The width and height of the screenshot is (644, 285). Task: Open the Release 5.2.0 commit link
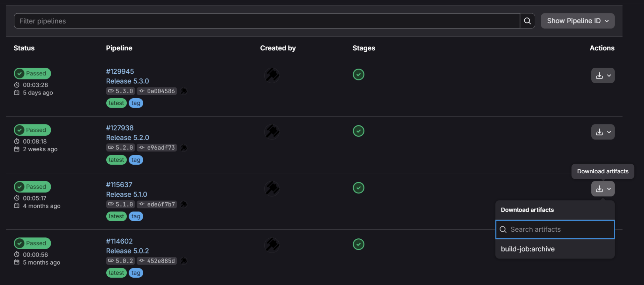[127, 137]
